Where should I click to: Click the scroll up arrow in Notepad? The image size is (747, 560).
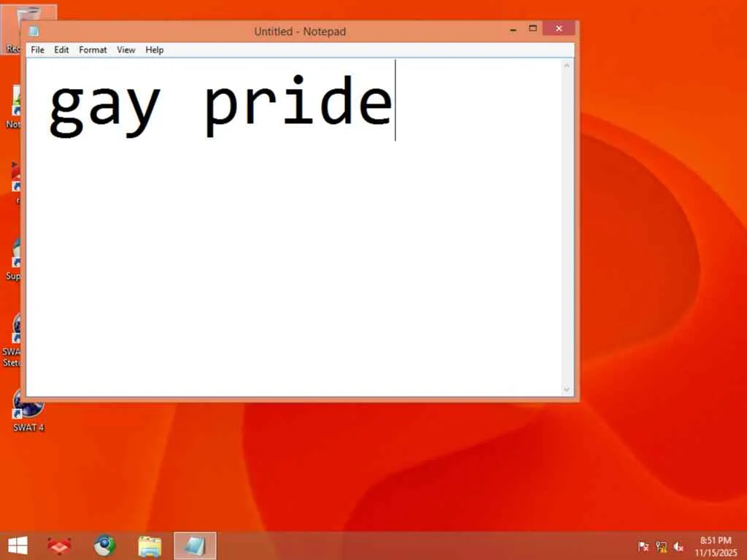[x=566, y=65]
